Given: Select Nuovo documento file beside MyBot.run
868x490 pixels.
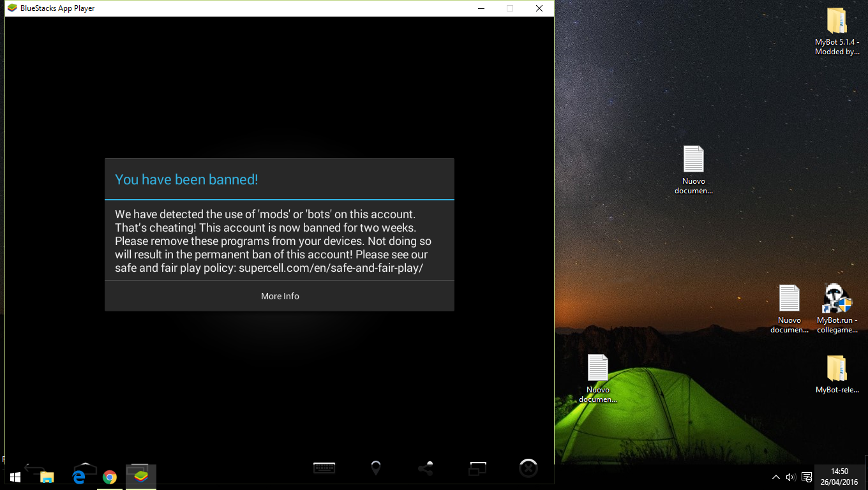Looking at the screenshot, I should click(x=789, y=309).
